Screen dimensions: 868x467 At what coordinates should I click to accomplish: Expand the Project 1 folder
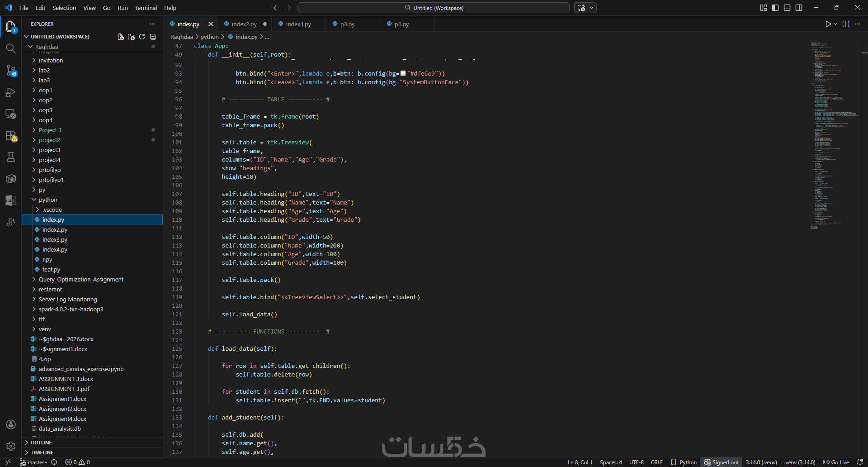click(92, 130)
